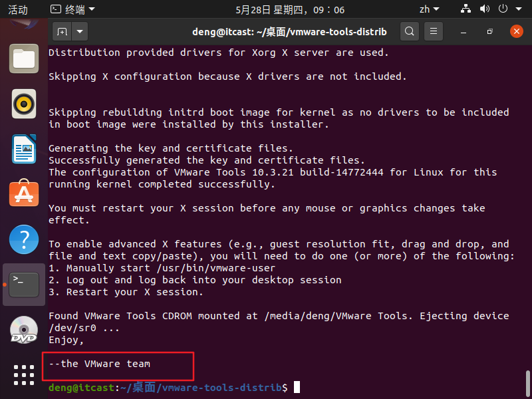This screenshot has height=399, width=532.
Task: Show all applications via the dots grid
Action: [x=24, y=374]
